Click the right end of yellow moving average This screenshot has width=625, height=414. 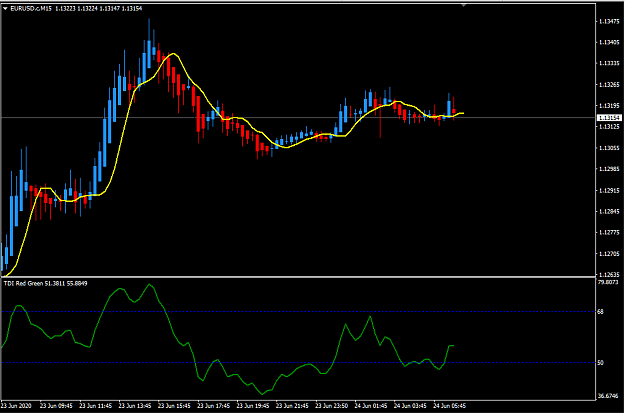[462, 114]
